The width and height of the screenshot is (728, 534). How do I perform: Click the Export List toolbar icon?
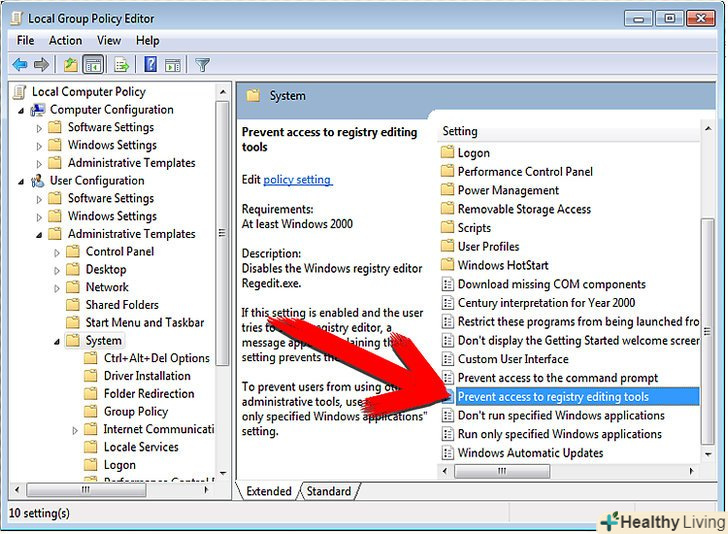click(x=122, y=65)
